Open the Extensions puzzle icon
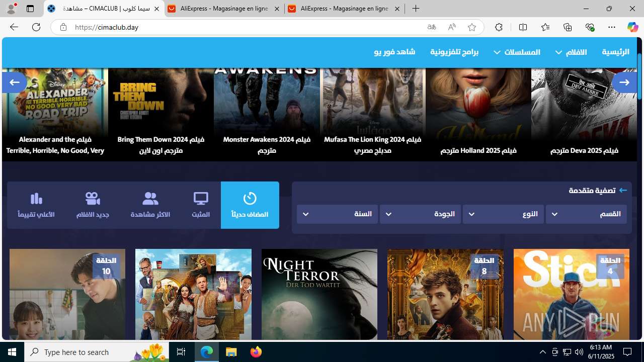Screen dimensions: 644x362 click(499, 27)
